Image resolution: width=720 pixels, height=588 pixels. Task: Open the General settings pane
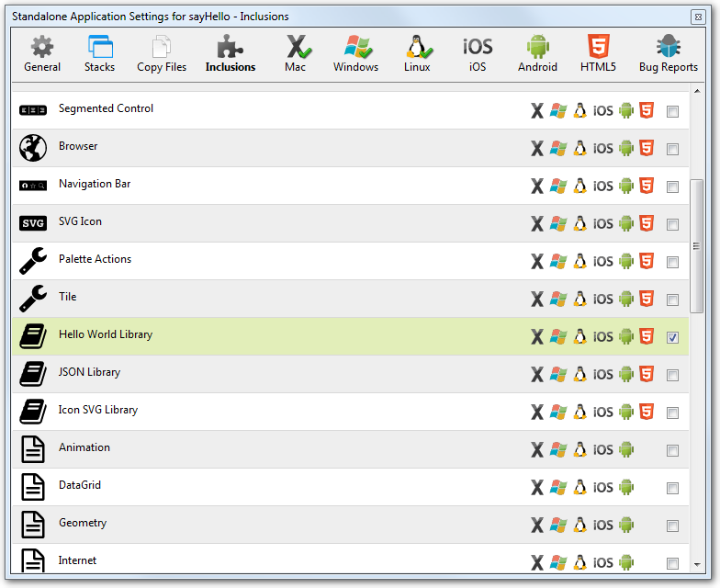[x=41, y=53]
